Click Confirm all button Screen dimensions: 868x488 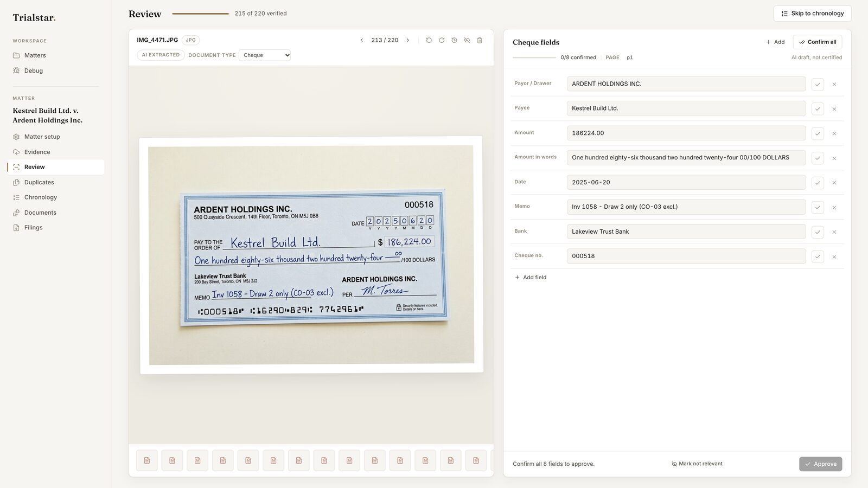pos(818,42)
